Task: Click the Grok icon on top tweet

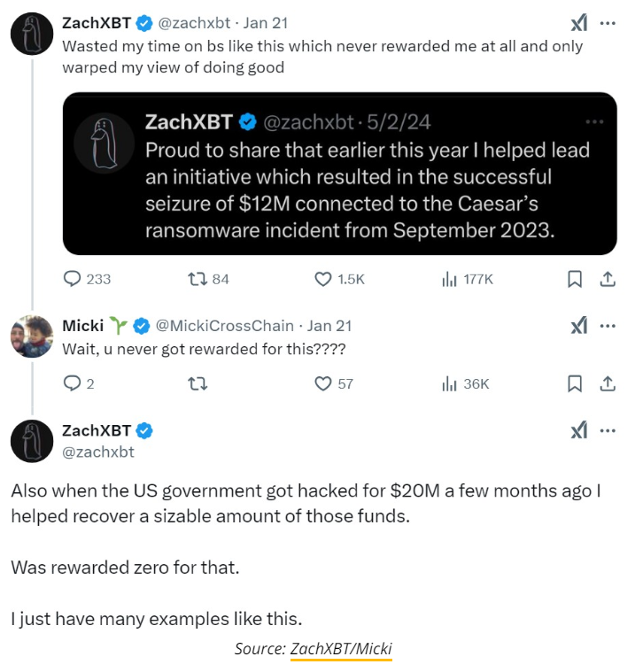Action: pos(578,24)
